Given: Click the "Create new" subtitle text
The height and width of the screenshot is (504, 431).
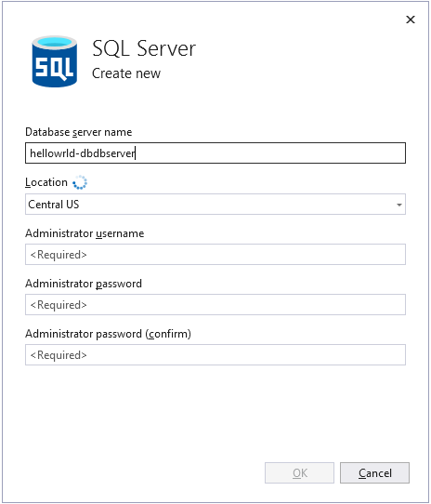Looking at the screenshot, I should point(126,73).
